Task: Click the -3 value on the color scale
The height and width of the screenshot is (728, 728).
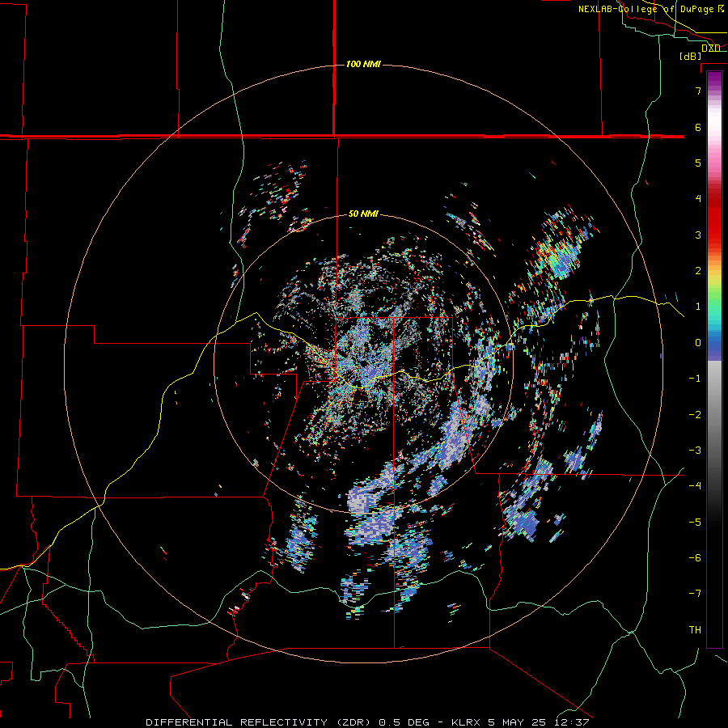Action: (x=695, y=451)
